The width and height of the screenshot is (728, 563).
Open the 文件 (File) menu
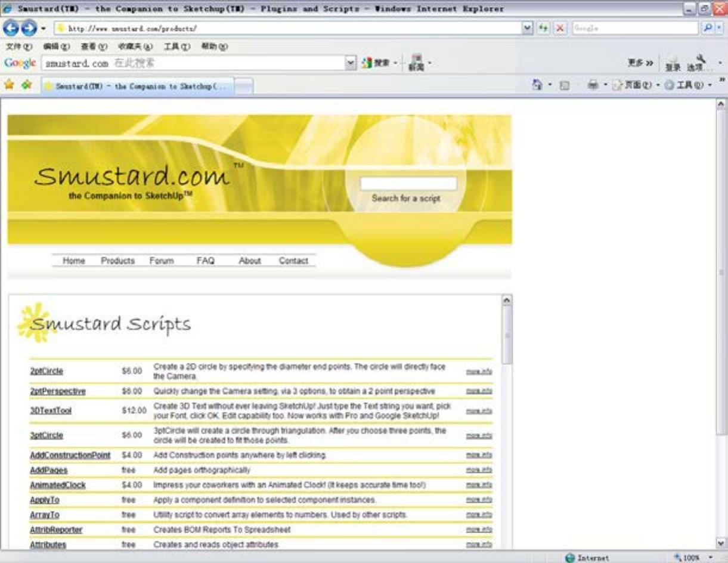18,47
